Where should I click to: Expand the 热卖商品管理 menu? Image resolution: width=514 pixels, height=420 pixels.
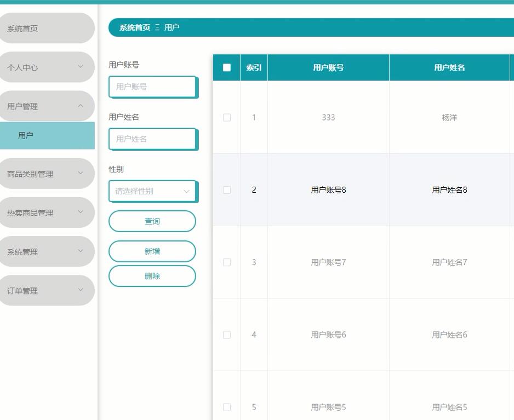[x=46, y=212]
